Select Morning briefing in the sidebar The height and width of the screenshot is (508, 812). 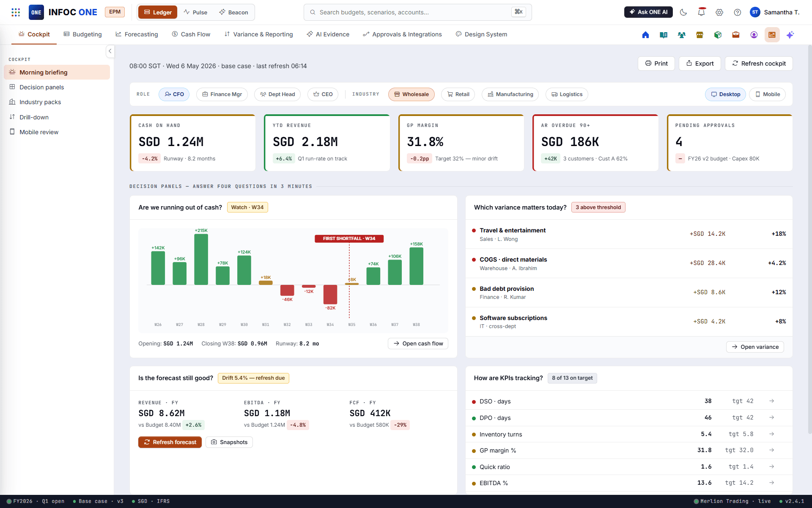pos(57,72)
